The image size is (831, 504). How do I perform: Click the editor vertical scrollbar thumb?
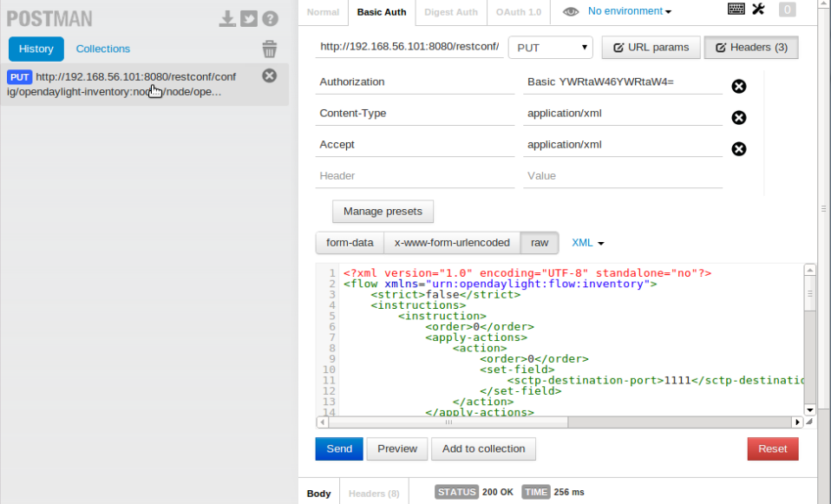[810, 293]
